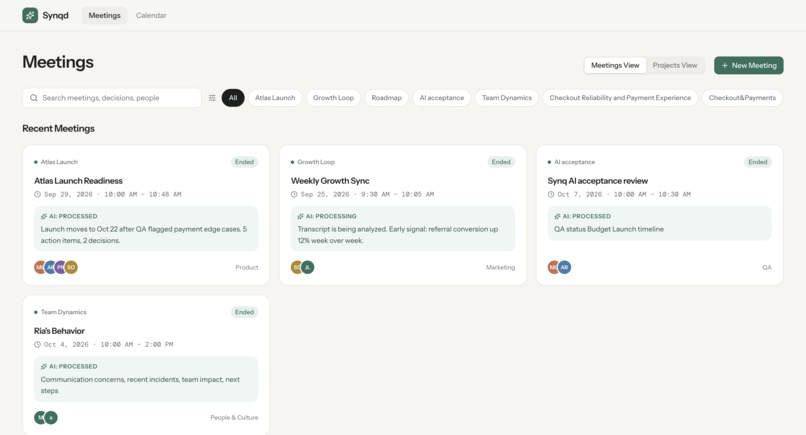Click the Growth Loop project label on card
Viewport: 806px width, 435px height.
(x=316, y=162)
